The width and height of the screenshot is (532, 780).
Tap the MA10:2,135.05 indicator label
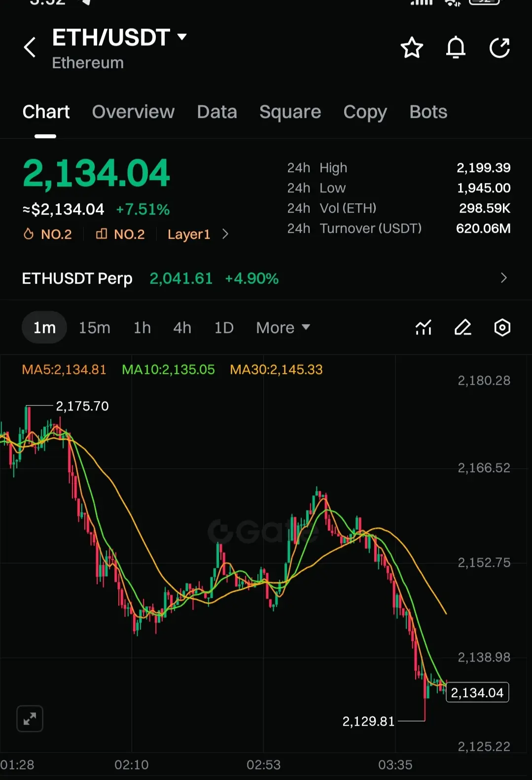(x=168, y=370)
